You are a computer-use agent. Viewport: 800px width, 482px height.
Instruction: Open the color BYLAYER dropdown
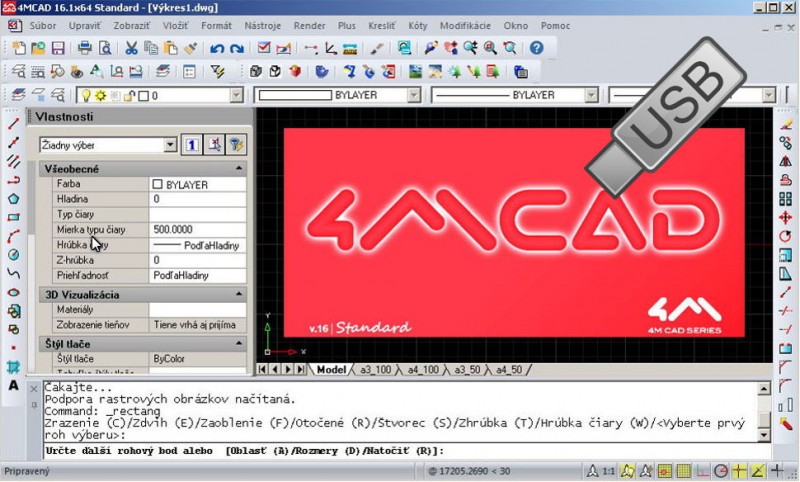[414, 95]
